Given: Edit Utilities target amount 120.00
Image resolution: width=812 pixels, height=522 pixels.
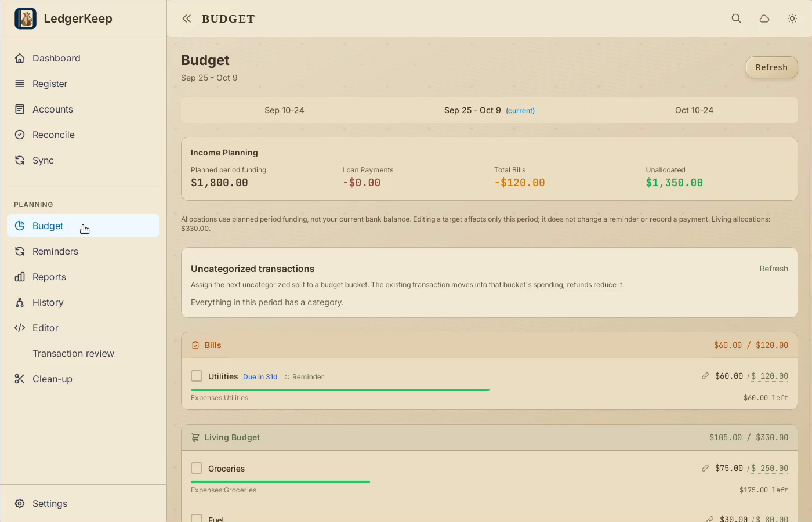Looking at the screenshot, I should tap(770, 376).
